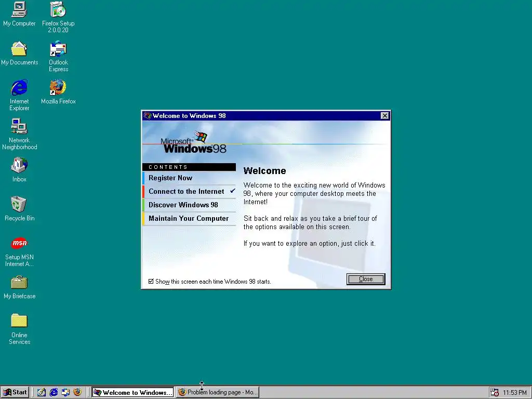Click the Windows 98 title bar icon

point(147,116)
